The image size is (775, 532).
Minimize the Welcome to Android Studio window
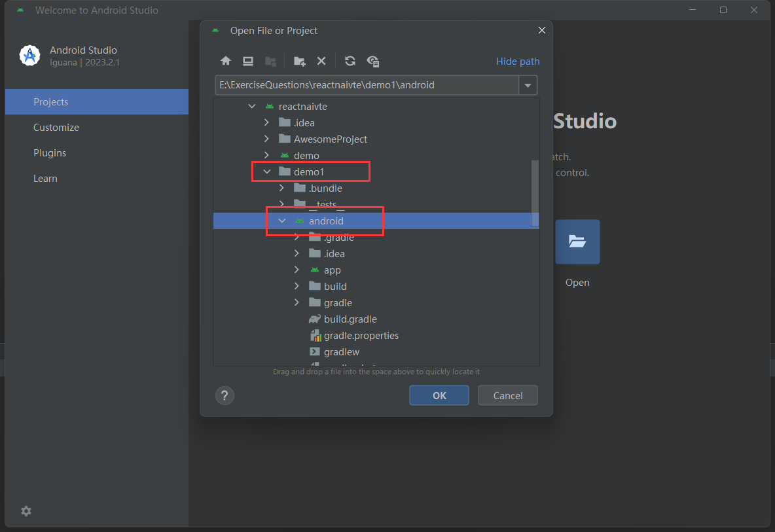pos(693,10)
